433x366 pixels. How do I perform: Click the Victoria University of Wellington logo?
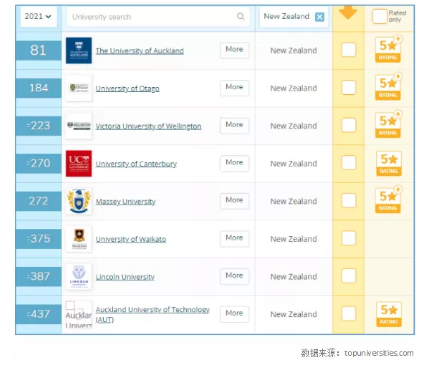79,126
